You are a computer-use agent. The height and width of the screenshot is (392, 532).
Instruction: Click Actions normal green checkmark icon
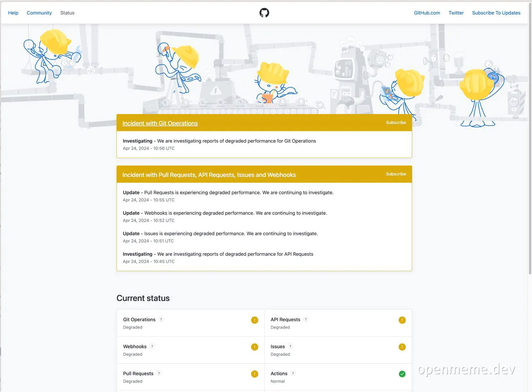(402, 374)
